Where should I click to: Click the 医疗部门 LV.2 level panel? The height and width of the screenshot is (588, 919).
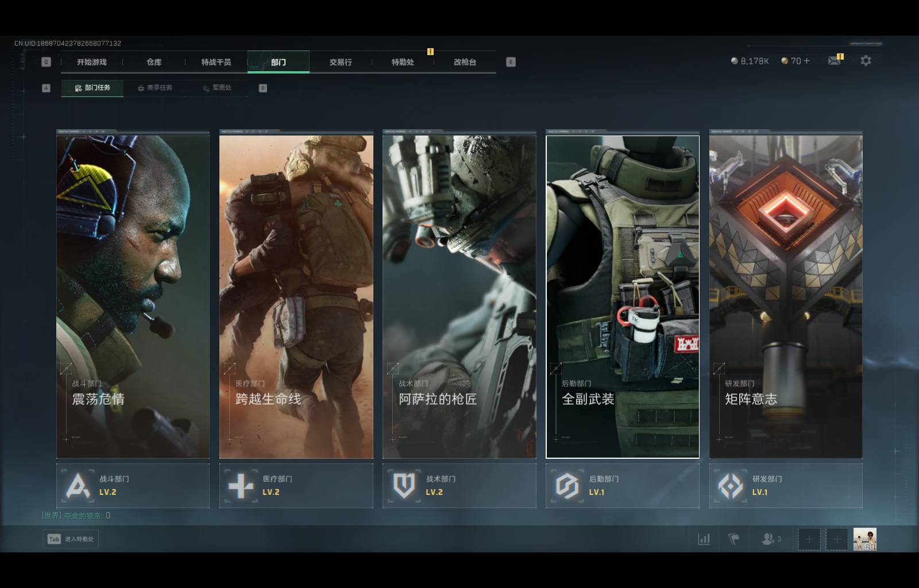click(296, 486)
